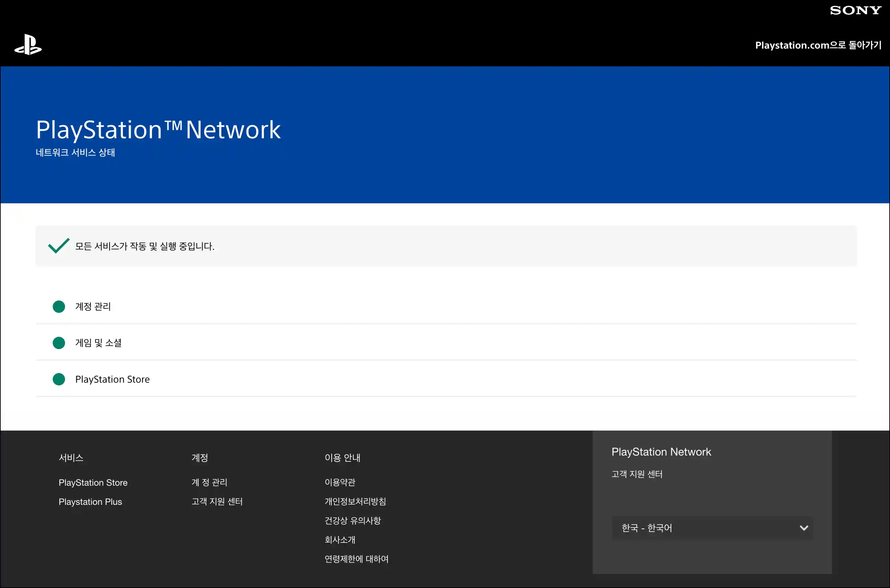Click the PlayStation™Network banner title
Screen dimensions: 890x588
[x=158, y=130]
